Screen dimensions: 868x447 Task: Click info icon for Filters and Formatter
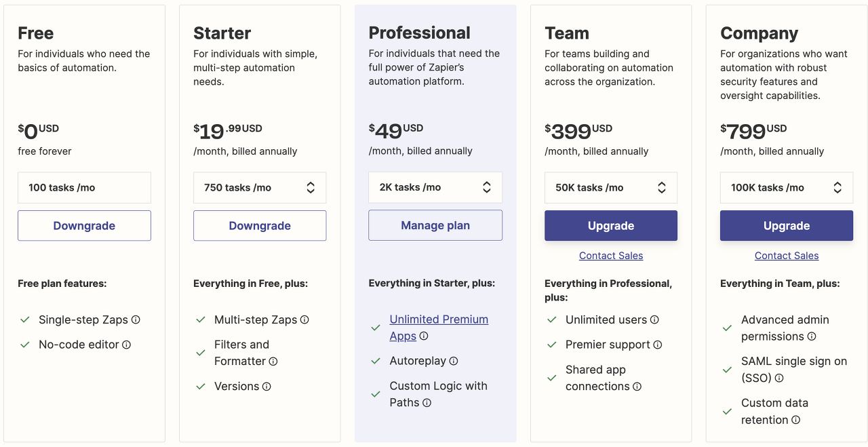273,362
